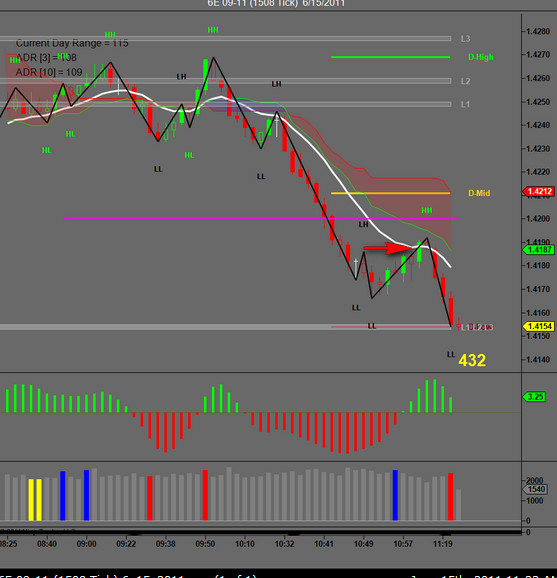
Task: Click the green HH label below D-Mid line
Action: tap(427, 210)
